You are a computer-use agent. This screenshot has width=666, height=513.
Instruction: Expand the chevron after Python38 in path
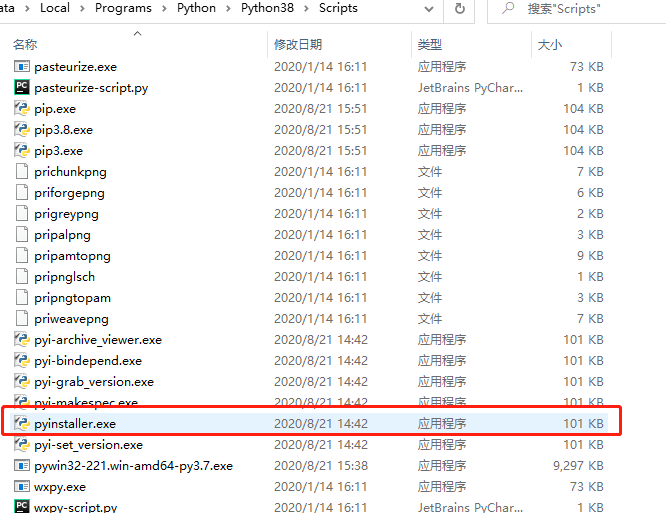306,8
